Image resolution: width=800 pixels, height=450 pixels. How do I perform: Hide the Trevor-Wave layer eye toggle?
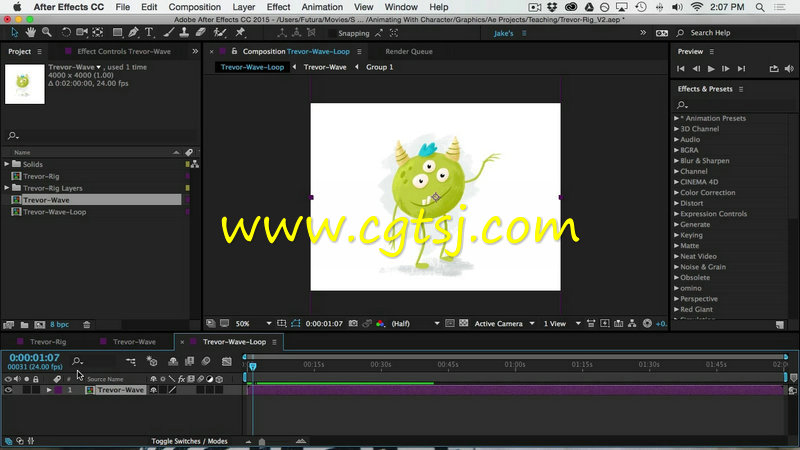click(8, 390)
